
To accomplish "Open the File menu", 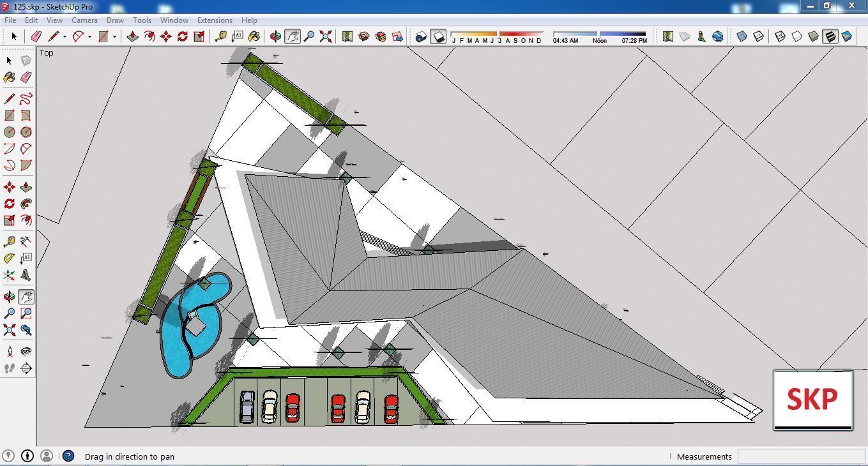I will (x=10, y=20).
